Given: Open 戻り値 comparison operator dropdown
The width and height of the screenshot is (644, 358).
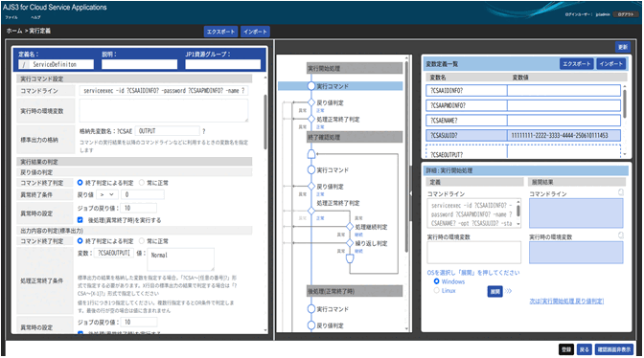Looking at the screenshot, I should click(107, 194).
